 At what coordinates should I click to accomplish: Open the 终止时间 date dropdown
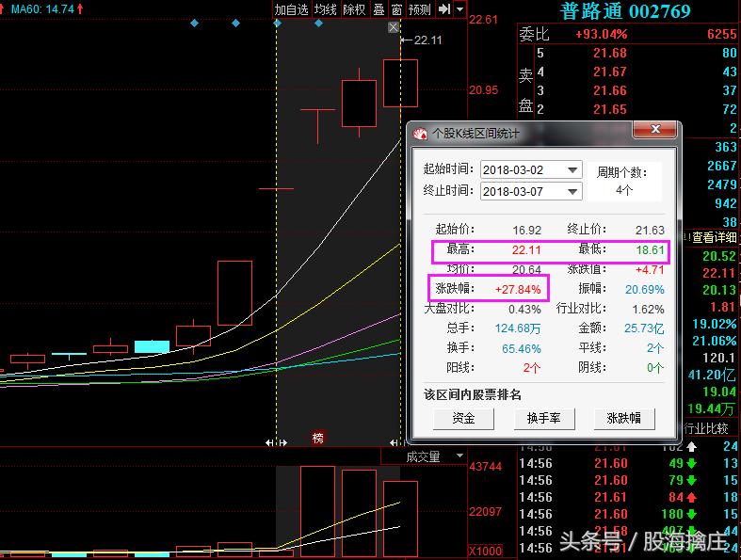pos(572,191)
